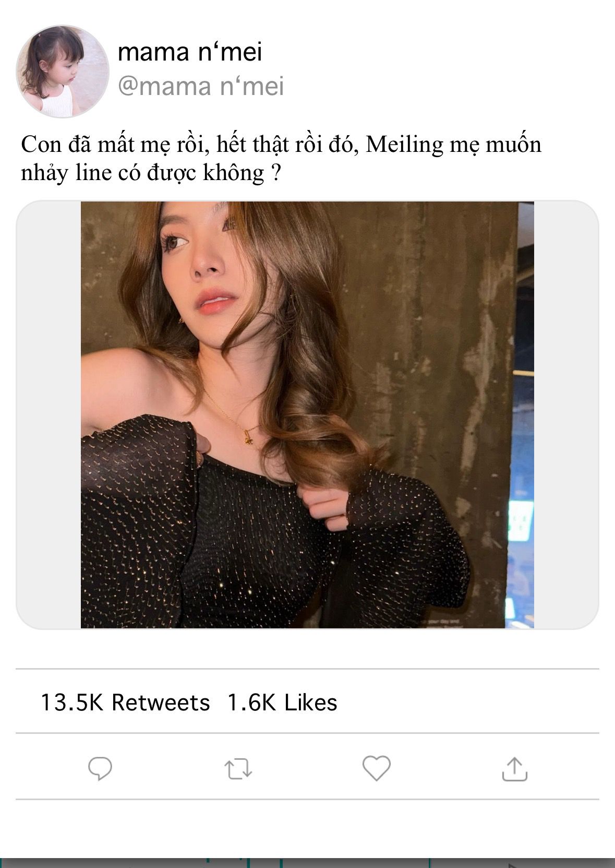Like the tweet with the heart icon
The height and width of the screenshot is (868, 615).
(x=376, y=768)
